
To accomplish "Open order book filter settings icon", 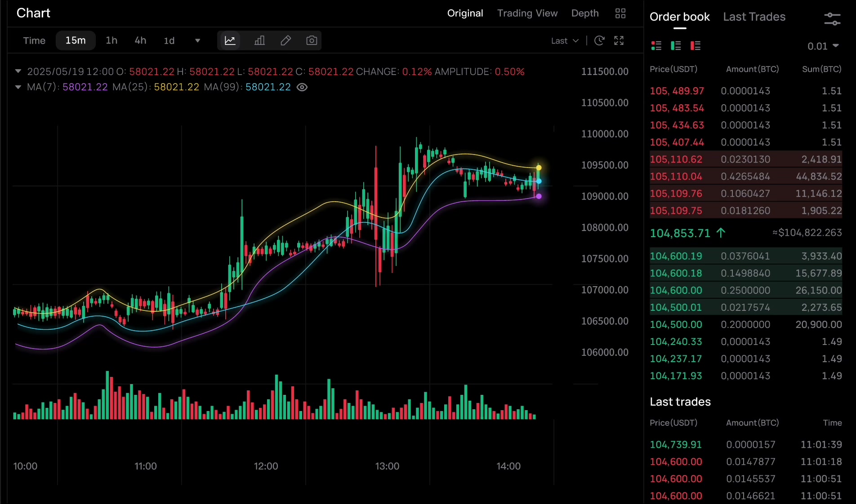I will pos(832,19).
